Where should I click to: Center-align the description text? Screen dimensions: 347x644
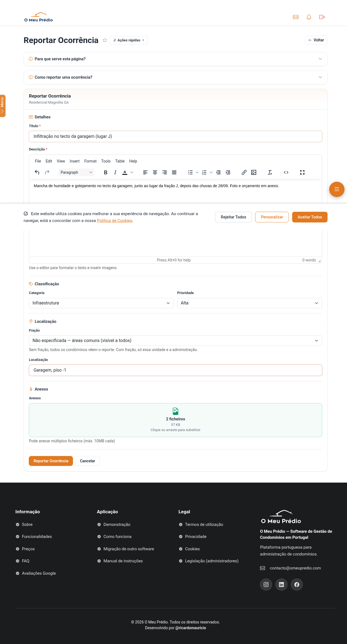pyautogui.click(x=155, y=172)
